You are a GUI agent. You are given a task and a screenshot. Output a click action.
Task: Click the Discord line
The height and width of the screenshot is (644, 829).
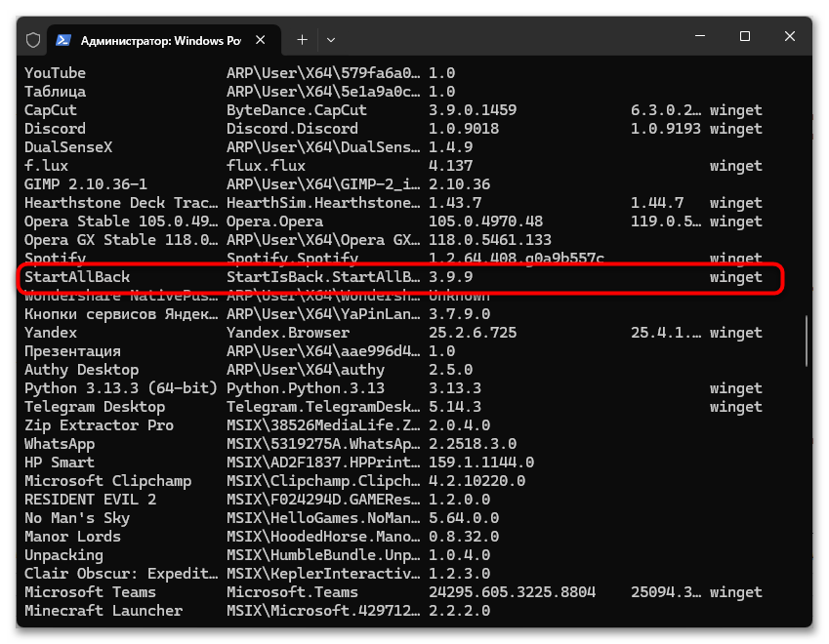pos(56,128)
